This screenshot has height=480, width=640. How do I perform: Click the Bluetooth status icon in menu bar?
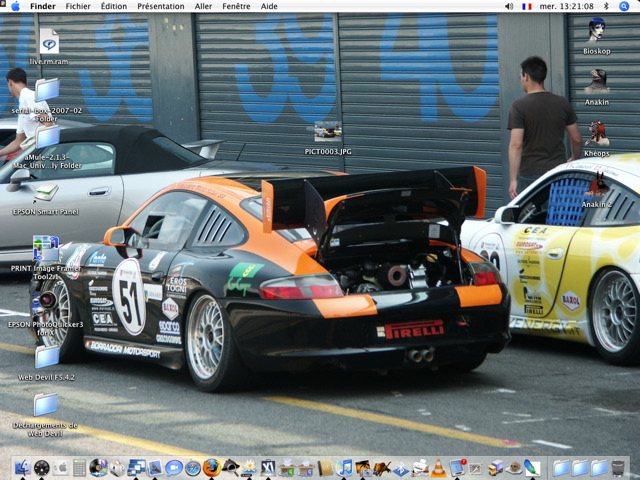(606, 6)
